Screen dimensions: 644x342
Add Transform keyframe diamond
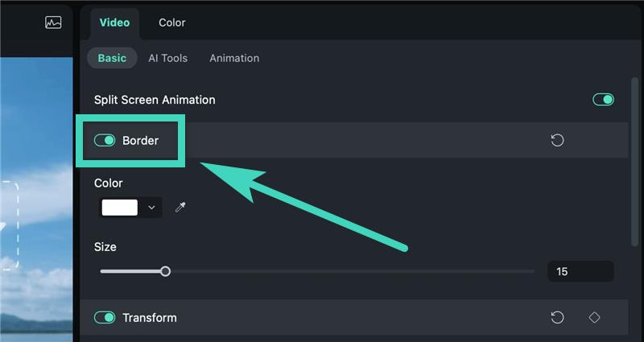[x=594, y=318]
